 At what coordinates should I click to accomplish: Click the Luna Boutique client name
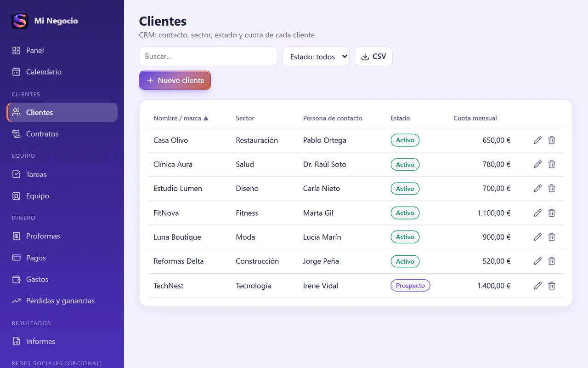coord(177,237)
